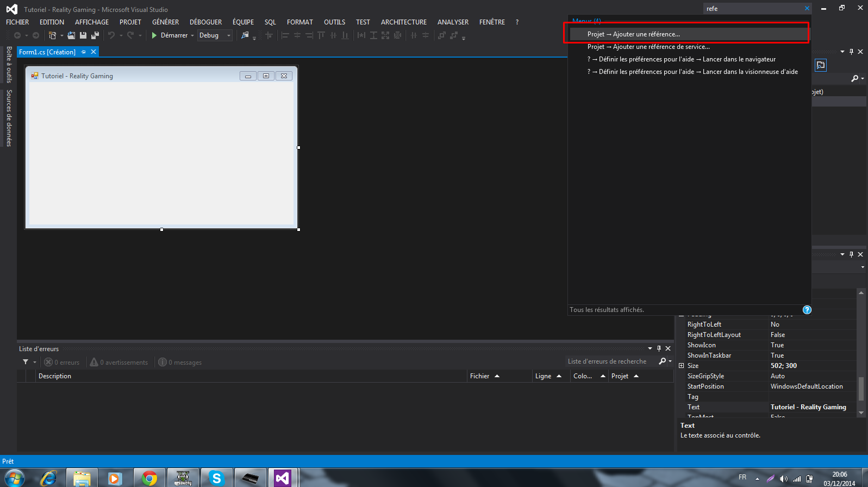Click the Size to Grid icon
Viewport: 868px width, 487px height.
point(397,35)
